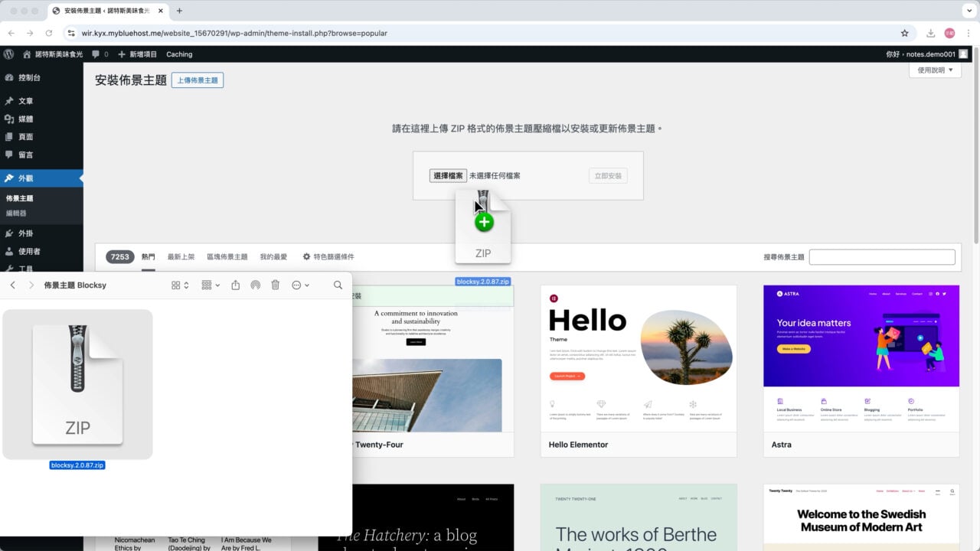Visit site 諾特斯美味食光 in admin bar
The image size is (980, 551).
pyautogui.click(x=53, y=54)
